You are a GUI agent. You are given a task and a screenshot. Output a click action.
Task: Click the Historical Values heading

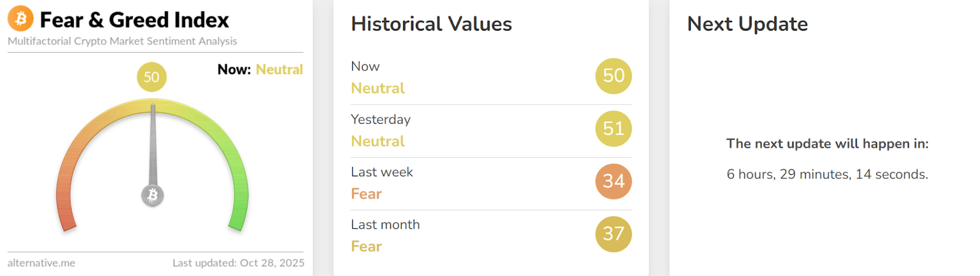(431, 24)
